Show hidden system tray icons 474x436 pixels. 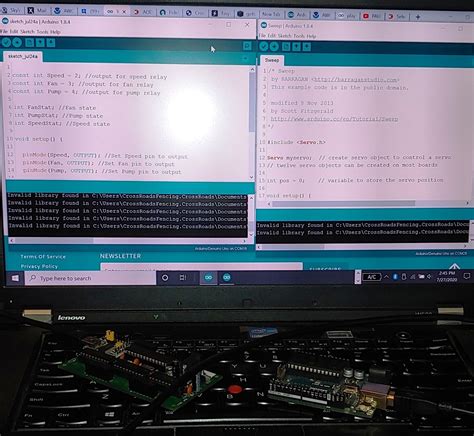pos(386,277)
